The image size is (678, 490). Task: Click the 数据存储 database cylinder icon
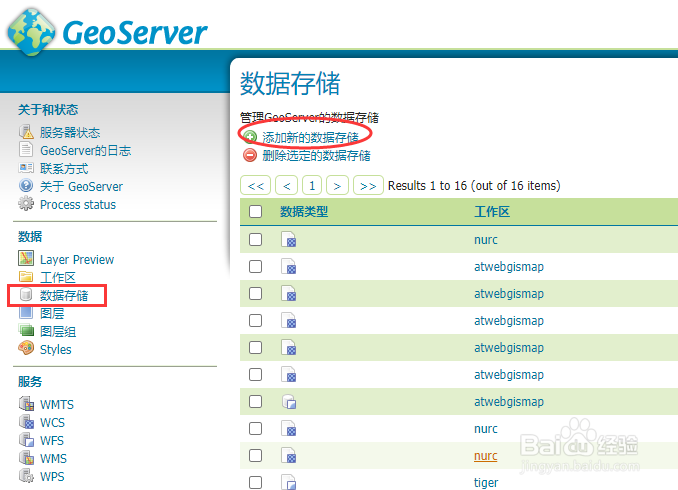(x=26, y=295)
